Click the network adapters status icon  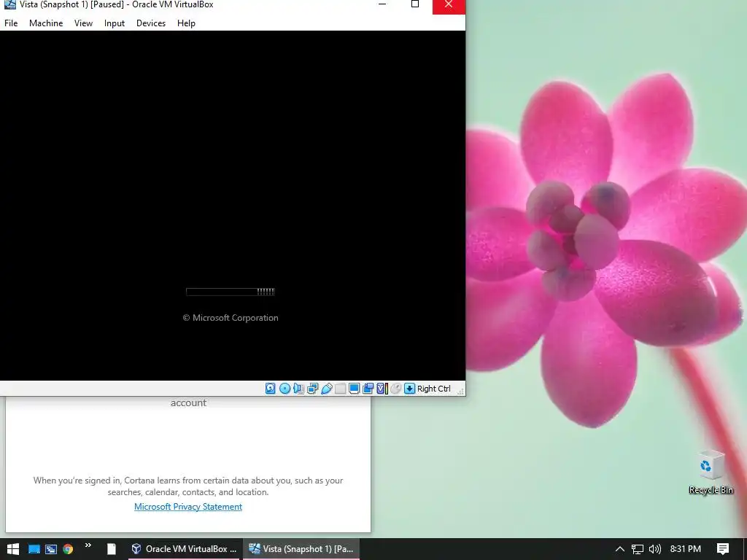click(x=312, y=389)
